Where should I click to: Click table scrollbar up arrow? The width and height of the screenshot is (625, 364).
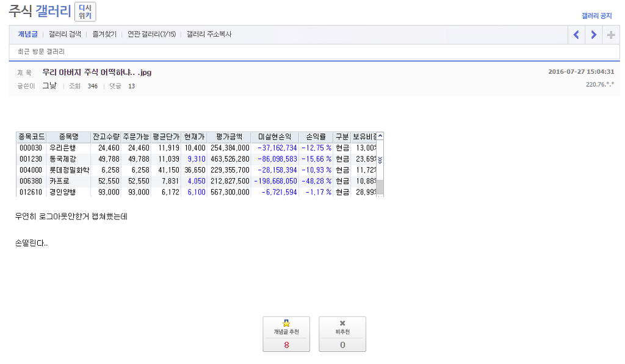(x=380, y=136)
